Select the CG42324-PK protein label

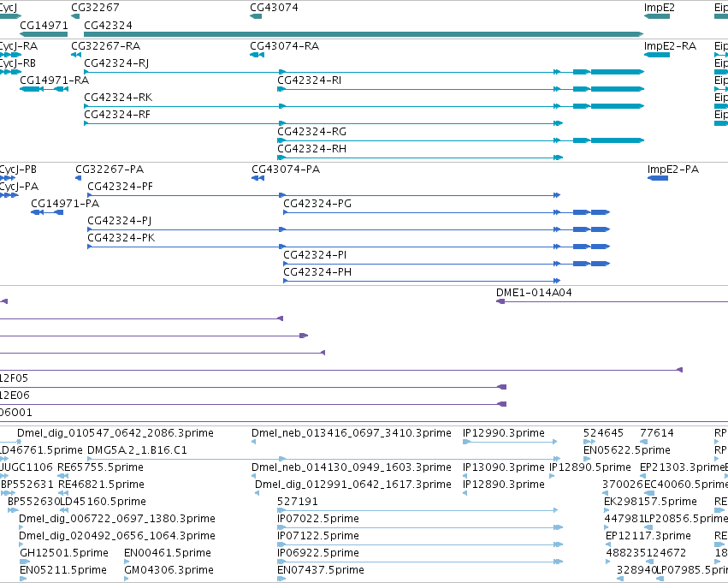(x=121, y=238)
